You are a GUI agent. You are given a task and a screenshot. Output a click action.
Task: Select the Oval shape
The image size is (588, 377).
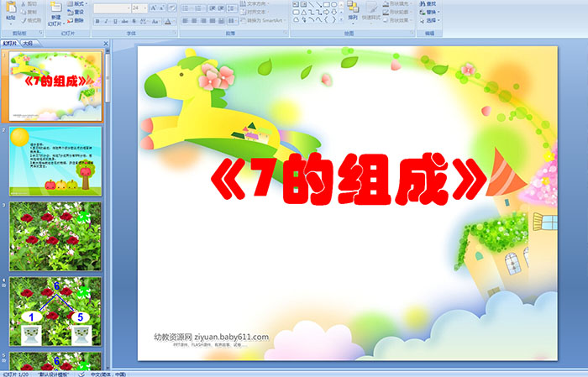click(333, 4)
